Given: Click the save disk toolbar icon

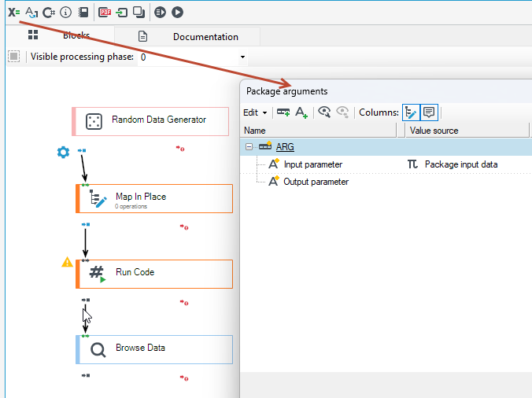Looking at the screenshot, I should (x=83, y=13).
